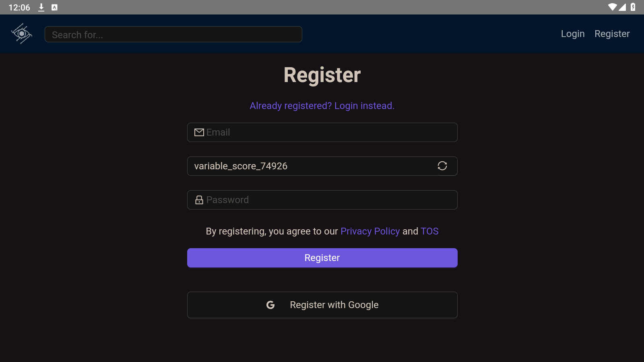The width and height of the screenshot is (644, 362).
Task: Tap the battery status icon
Action: pos(633,7)
